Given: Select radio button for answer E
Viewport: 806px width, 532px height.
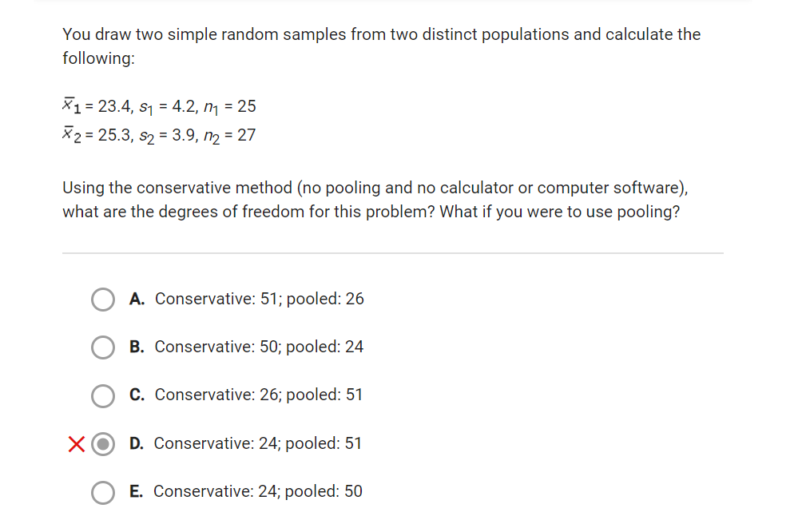Looking at the screenshot, I should click(103, 492).
